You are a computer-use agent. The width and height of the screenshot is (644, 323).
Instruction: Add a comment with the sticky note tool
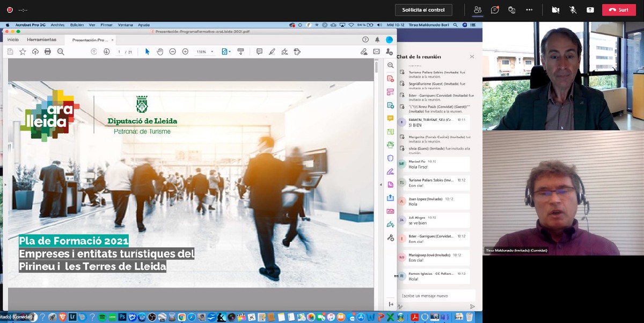tap(259, 52)
